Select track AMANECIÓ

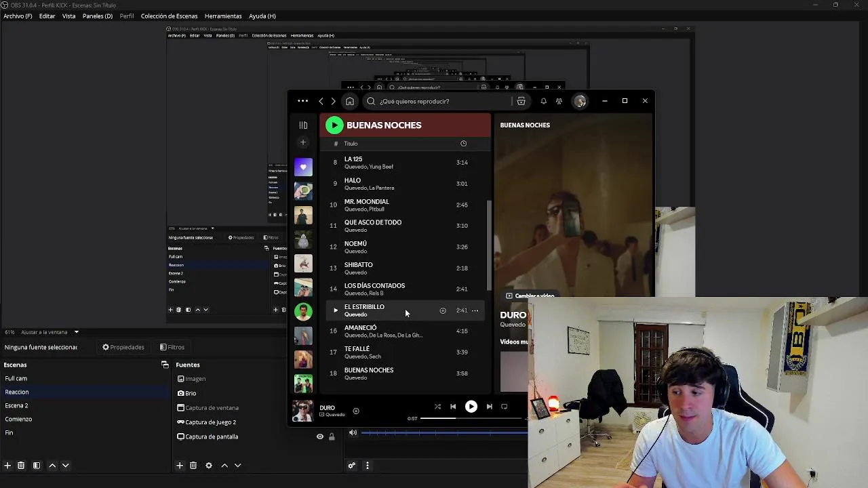pyautogui.click(x=405, y=331)
